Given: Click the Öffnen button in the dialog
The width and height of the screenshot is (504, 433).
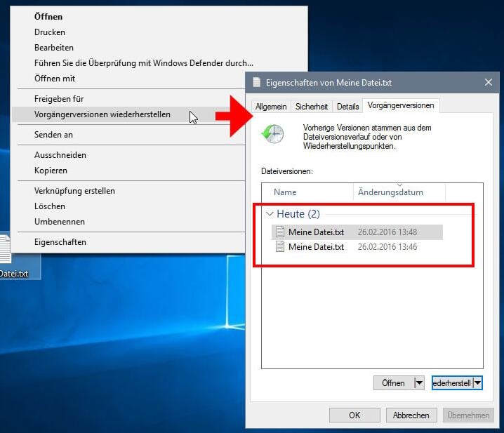Looking at the screenshot, I should pos(393,383).
